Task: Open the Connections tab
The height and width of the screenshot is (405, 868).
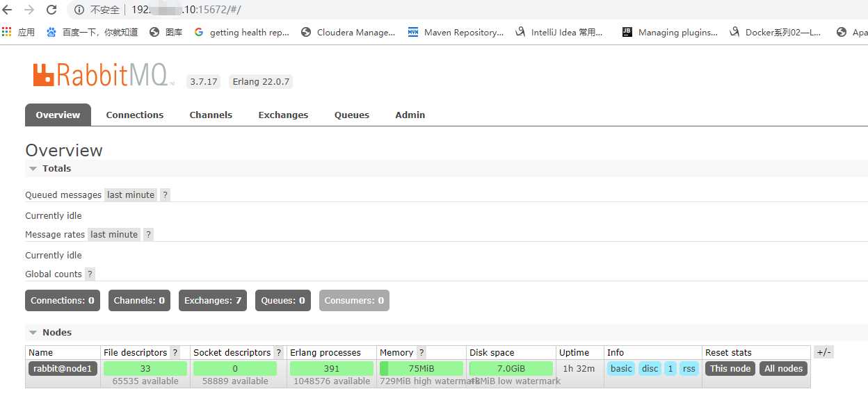Action: [135, 115]
